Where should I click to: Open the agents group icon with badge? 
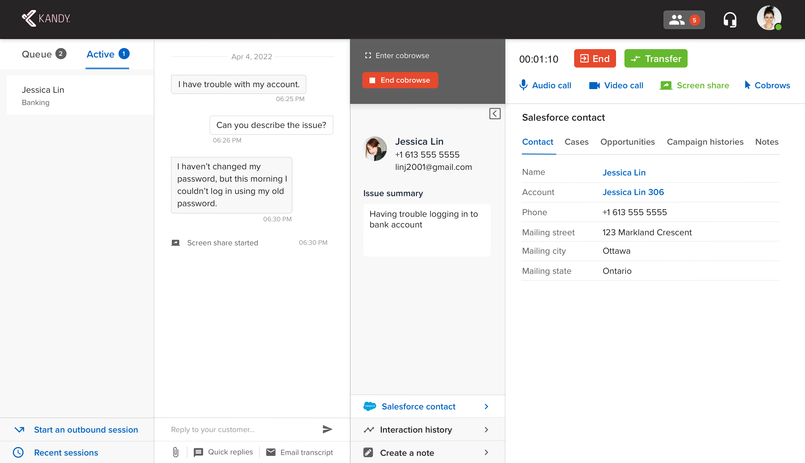[x=684, y=20]
